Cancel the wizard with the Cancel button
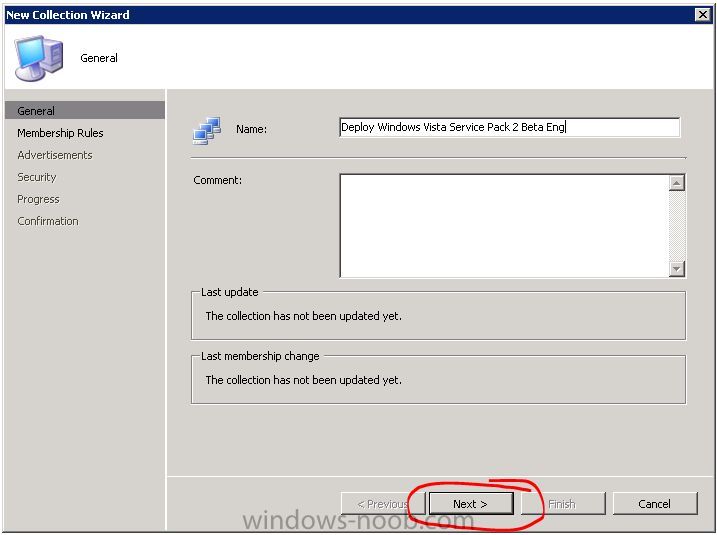The width and height of the screenshot is (717, 535). click(655, 504)
